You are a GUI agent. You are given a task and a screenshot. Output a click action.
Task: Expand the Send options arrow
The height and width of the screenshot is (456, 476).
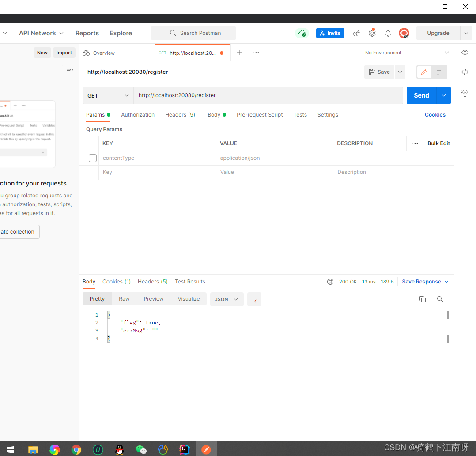tap(443, 95)
